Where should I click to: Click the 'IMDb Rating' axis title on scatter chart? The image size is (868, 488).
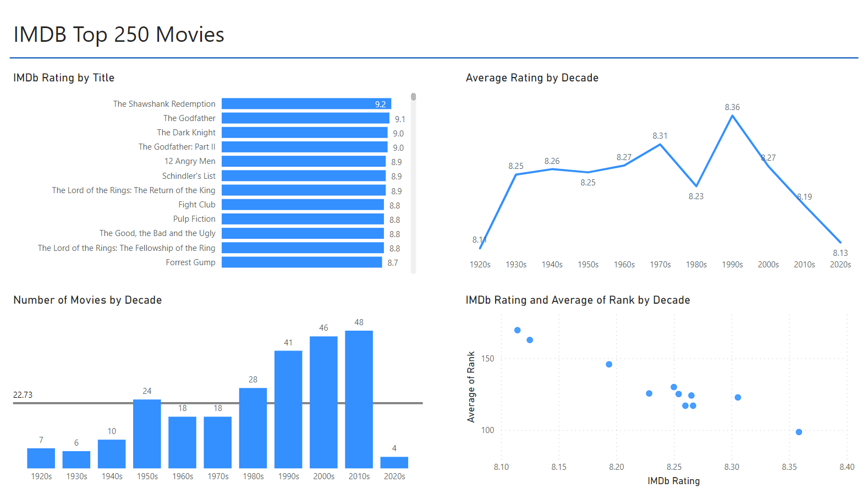click(x=674, y=481)
